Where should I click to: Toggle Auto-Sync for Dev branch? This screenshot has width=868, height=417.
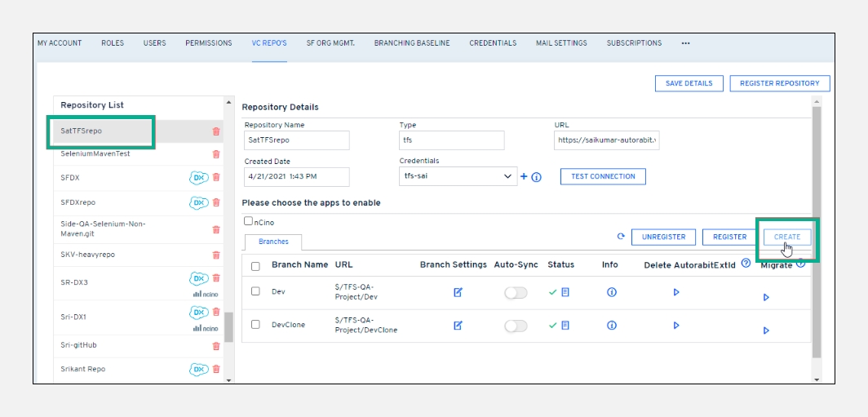516,292
